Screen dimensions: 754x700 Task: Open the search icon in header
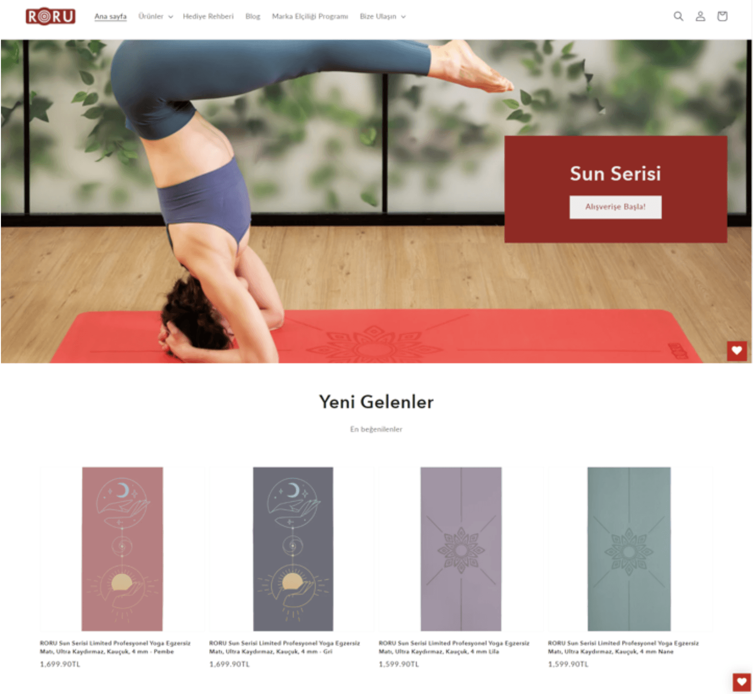coord(678,16)
